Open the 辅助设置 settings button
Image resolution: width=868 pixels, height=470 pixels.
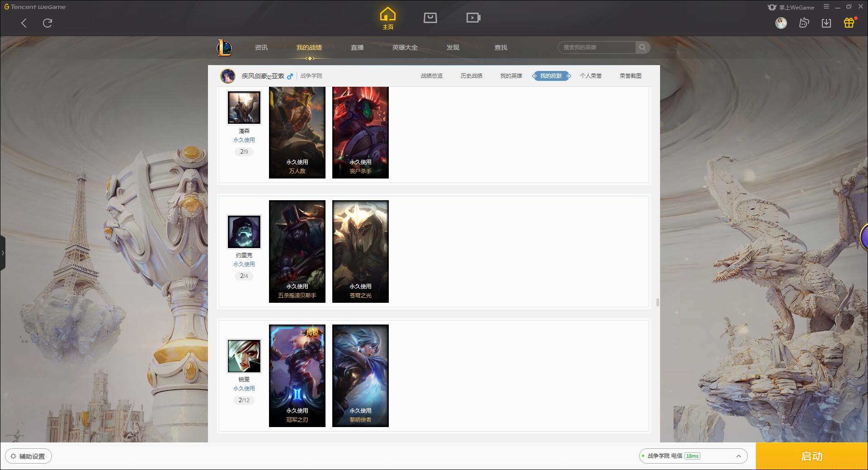(x=28, y=456)
